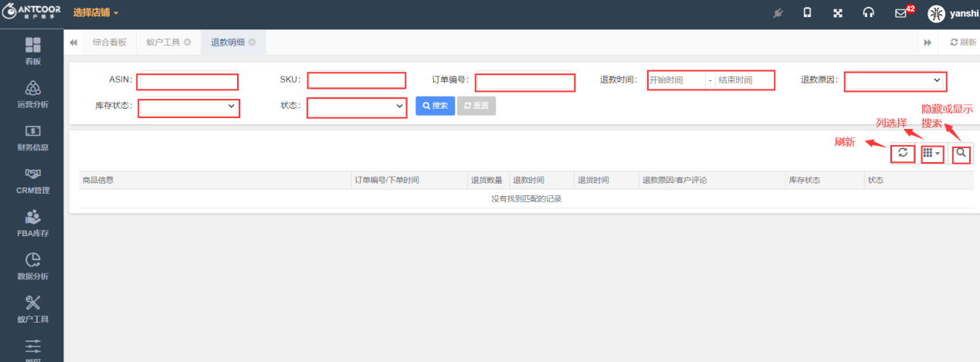Focus the 订单编号 input field
Screen dimensions: 980x362
point(525,82)
